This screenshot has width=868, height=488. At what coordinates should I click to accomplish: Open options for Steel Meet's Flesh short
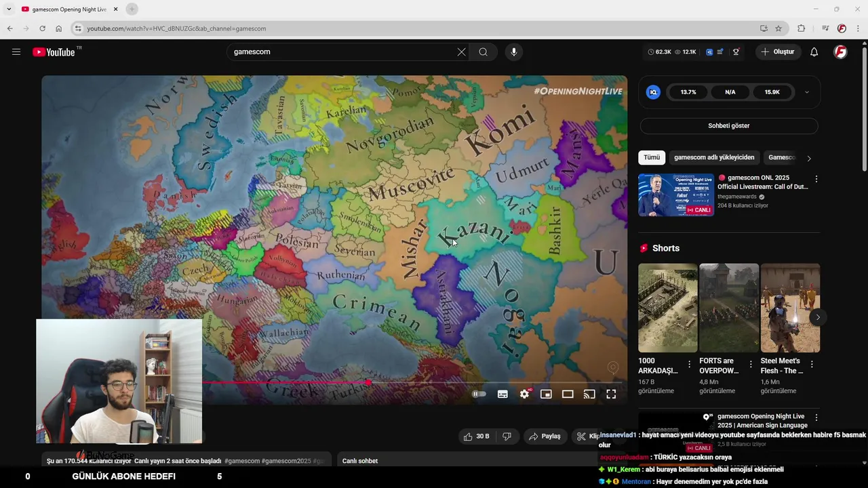812,364
